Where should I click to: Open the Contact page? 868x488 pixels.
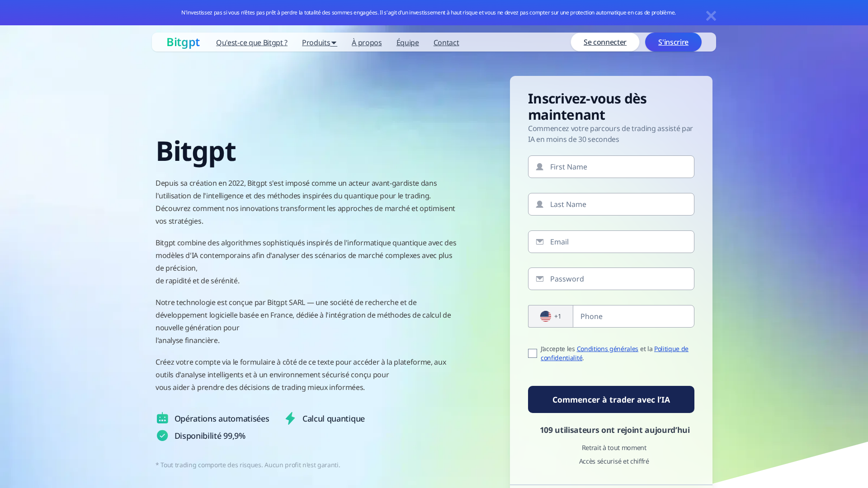[x=446, y=42]
